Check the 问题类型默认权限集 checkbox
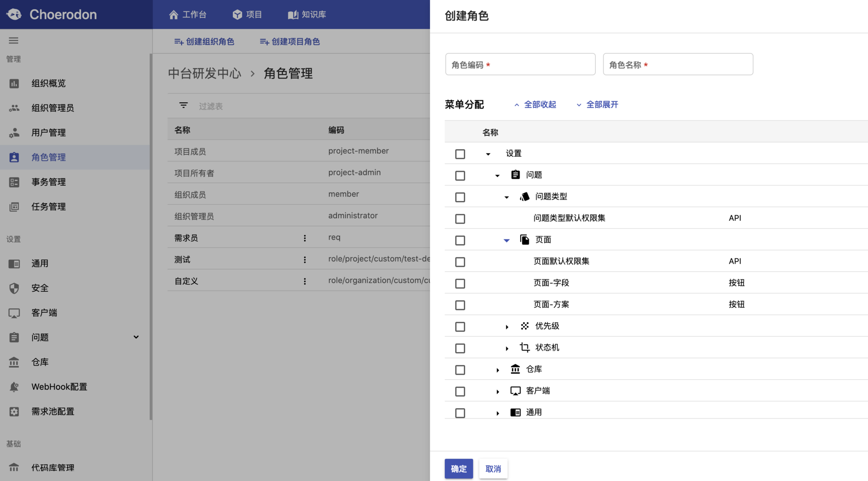Screen dimensions: 868x481 coord(460,219)
